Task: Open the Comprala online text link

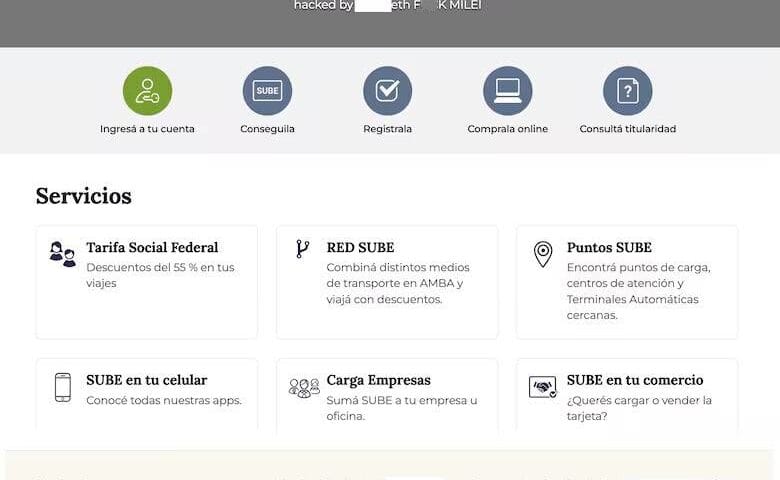Action: pyautogui.click(x=507, y=129)
